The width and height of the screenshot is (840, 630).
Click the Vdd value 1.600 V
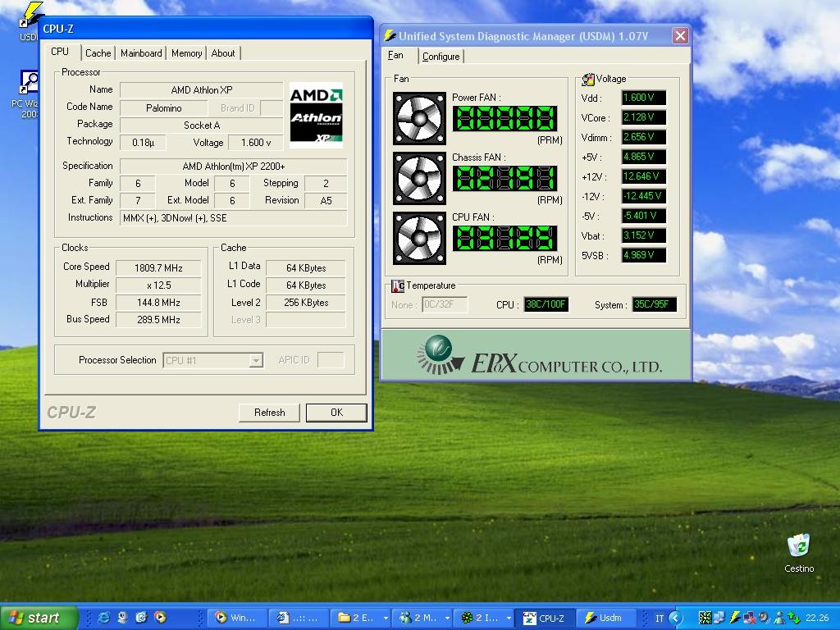coord(643,98)
